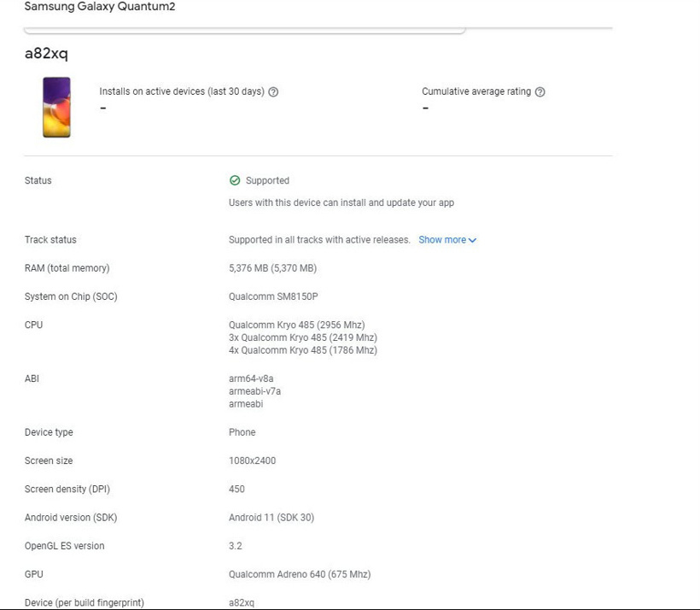Select the a82xq device heading

coord(46,54)
